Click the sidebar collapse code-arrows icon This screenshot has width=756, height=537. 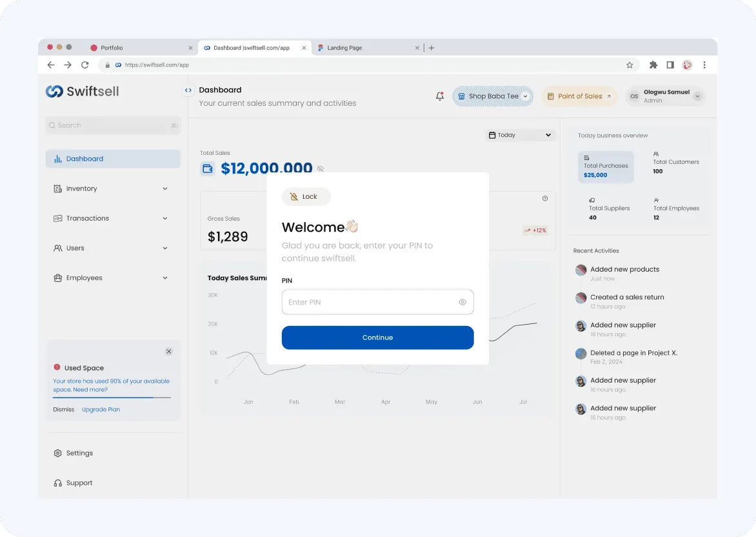pos(188,90)
